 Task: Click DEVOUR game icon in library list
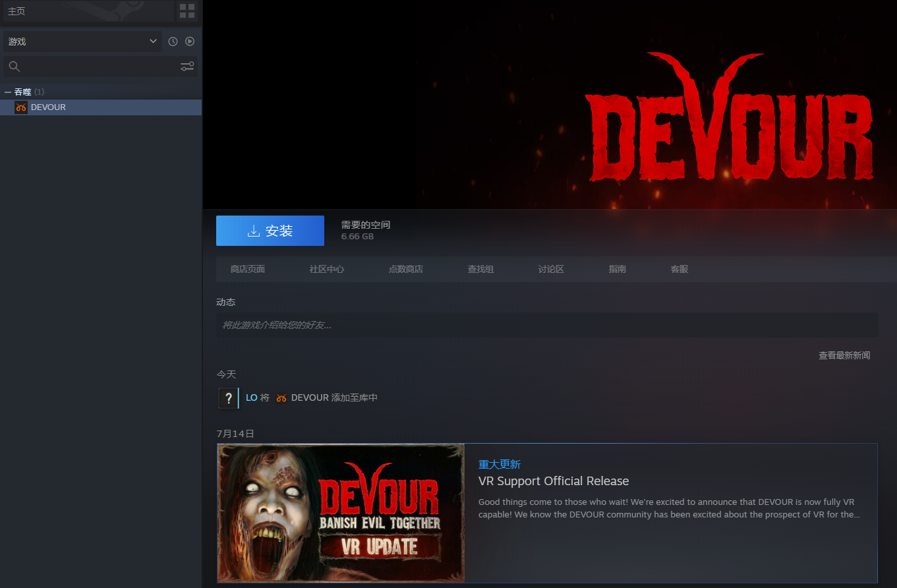[x=21, y=107]
